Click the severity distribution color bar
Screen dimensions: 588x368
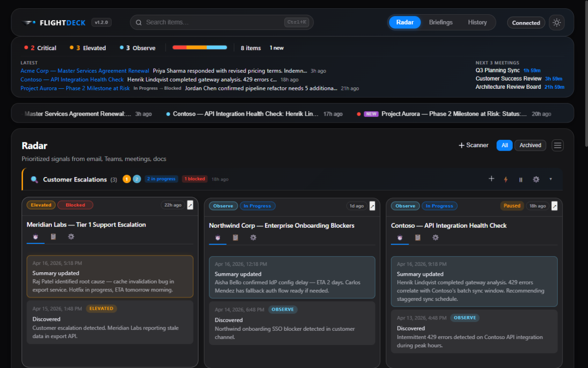[199, 48]
